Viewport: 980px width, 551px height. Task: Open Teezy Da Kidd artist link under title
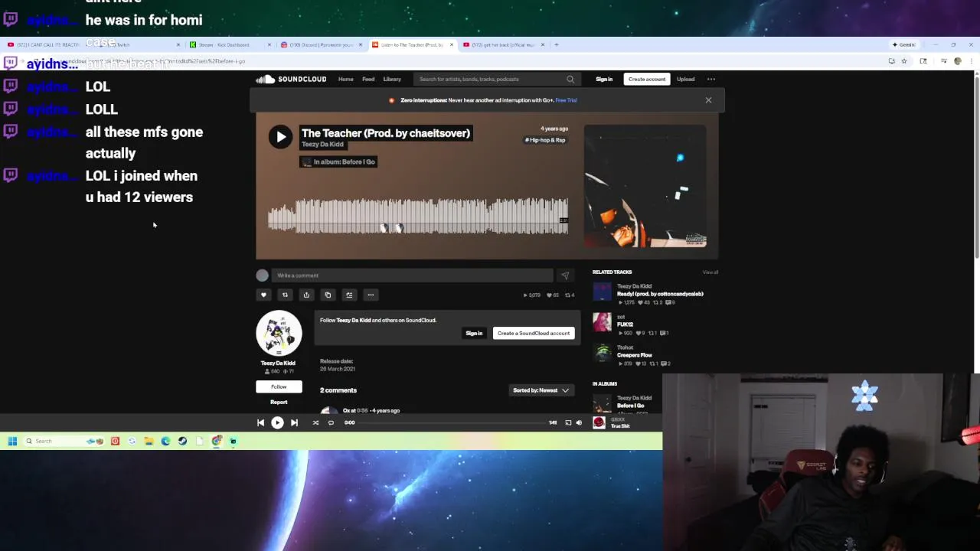click(x=322, y=145)
